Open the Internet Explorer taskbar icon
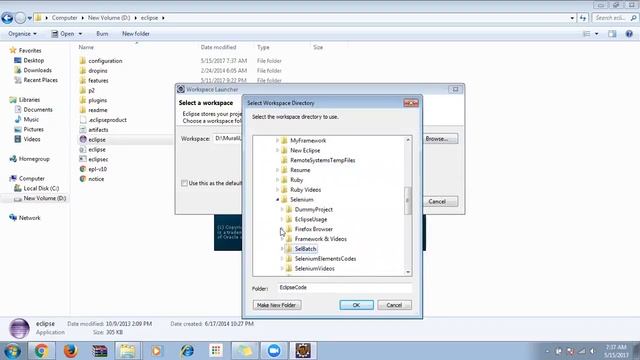Image resolution: width=640 pixels, height=360 pixels. tap(187, 351)
